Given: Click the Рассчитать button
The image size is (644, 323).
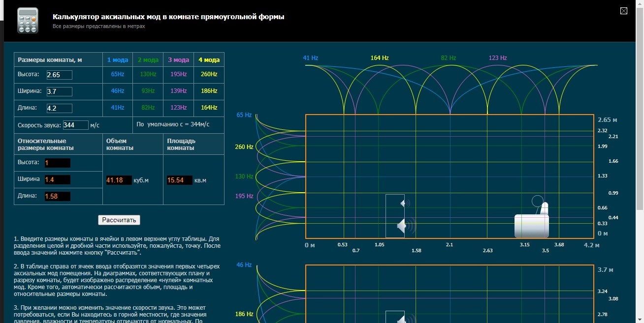Looking at the screenshot, I should 119,220.
